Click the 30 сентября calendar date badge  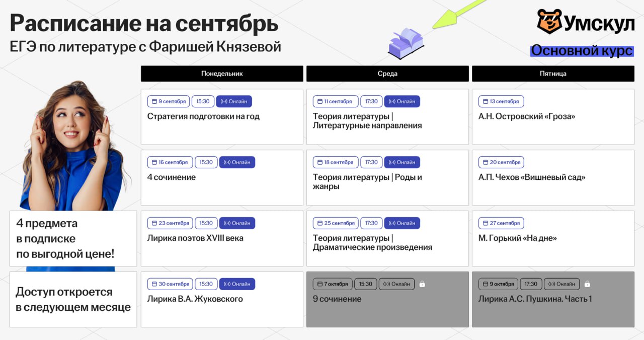click(170, 284)
